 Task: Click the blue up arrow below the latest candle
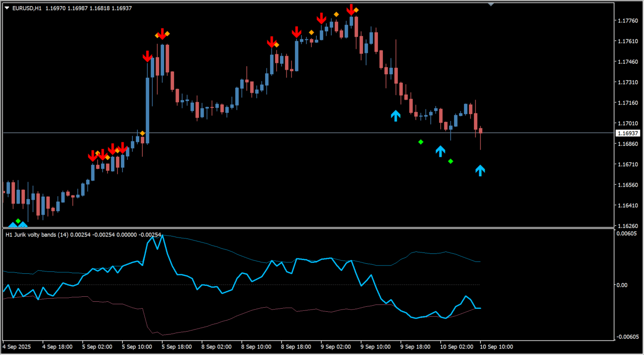[480, 170]
